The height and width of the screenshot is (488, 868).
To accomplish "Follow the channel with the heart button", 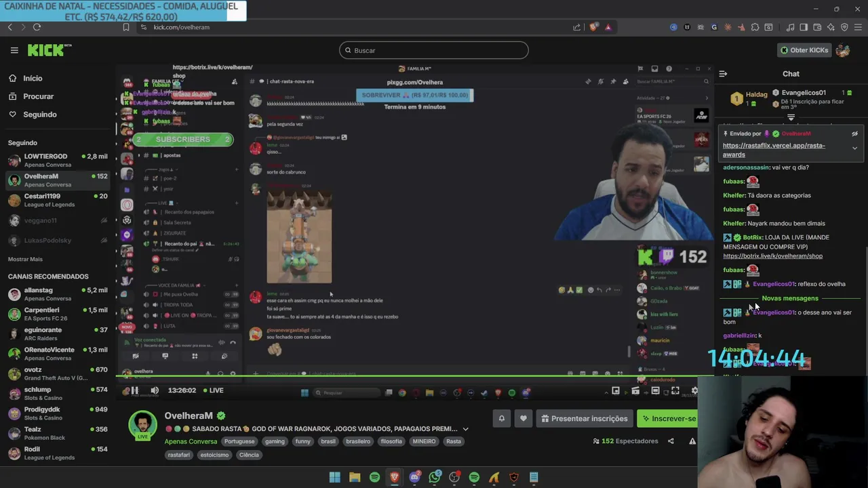I will click(x=523, y=418).
